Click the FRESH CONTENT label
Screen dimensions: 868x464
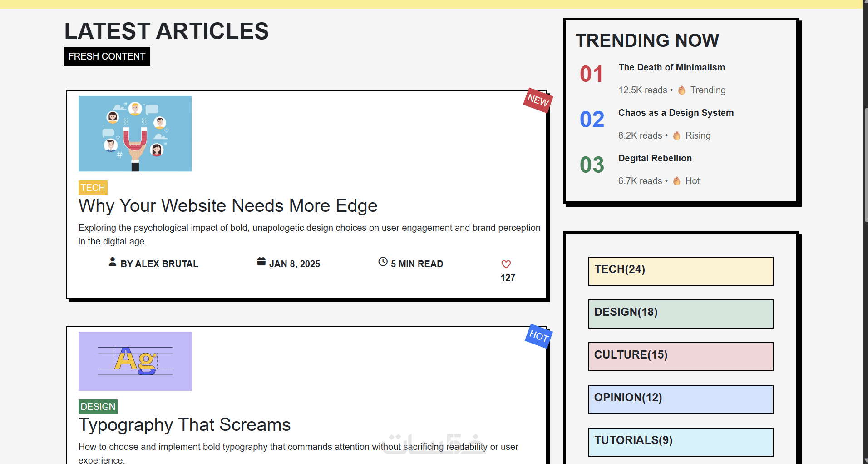pyautogui.click(x=107, y=56)
